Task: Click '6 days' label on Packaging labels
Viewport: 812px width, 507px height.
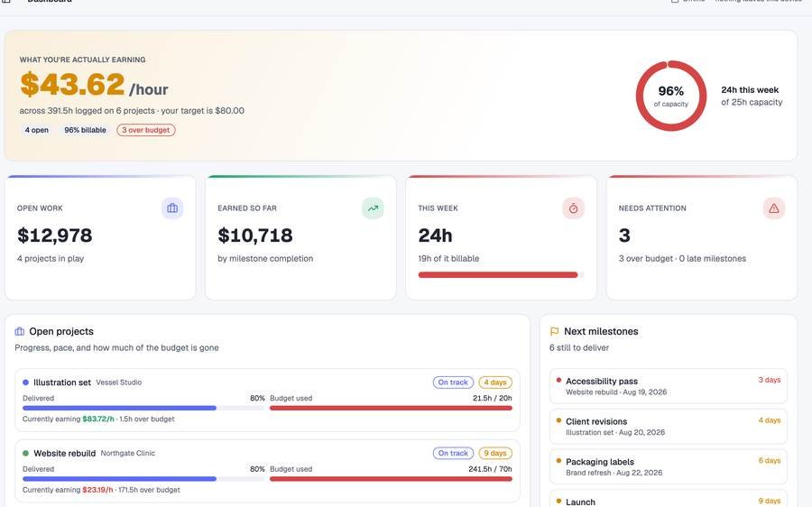Action: (770, 461)
